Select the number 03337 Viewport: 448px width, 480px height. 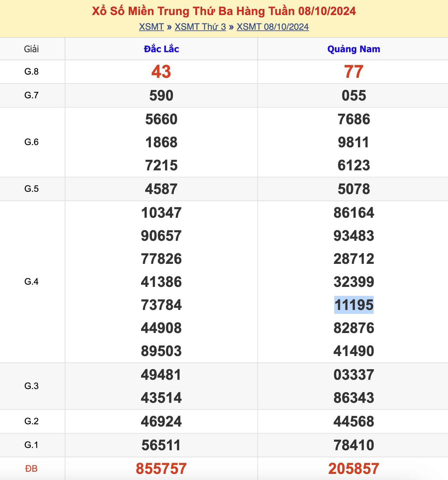pyautogui.click(x=354, y=375)
